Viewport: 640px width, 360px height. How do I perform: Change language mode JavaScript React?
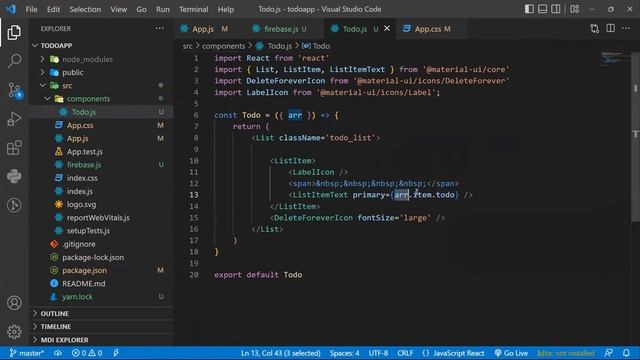[x=453, y=353]
